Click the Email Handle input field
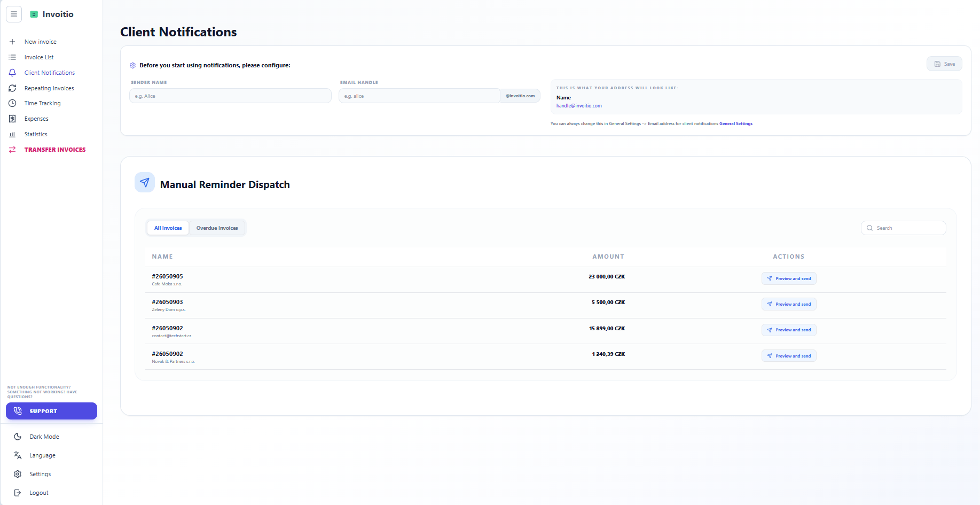980x505 pixels. pyautogui.click(x=419, y=96)
